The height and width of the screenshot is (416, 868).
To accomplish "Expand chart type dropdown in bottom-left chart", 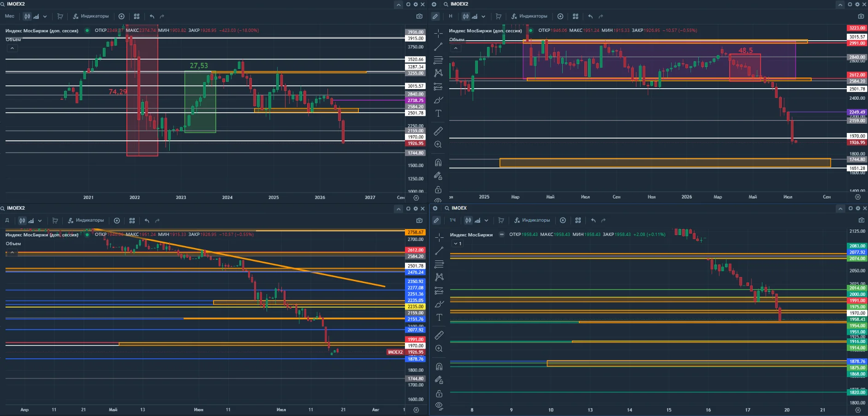I will [x=40, y=220].
